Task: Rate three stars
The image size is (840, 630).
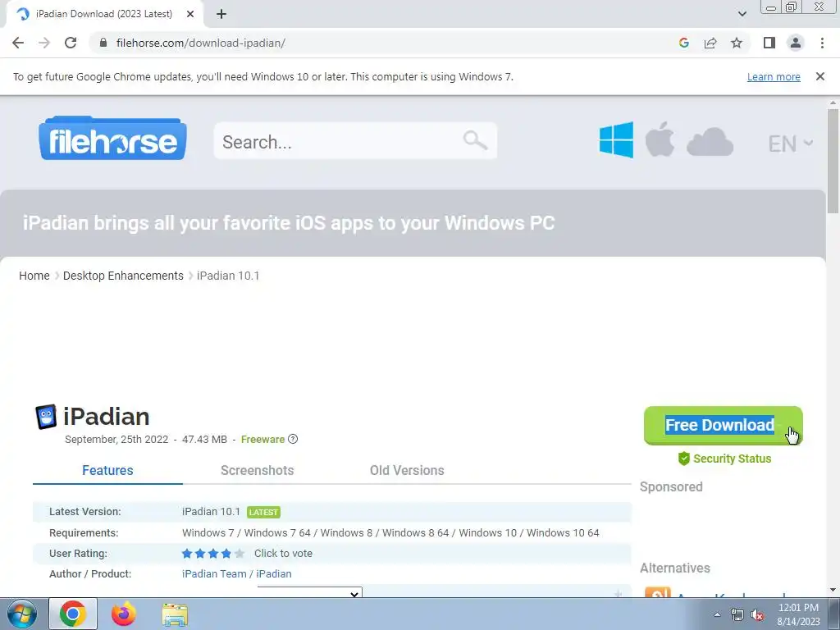Action: [x=213, y=554]
